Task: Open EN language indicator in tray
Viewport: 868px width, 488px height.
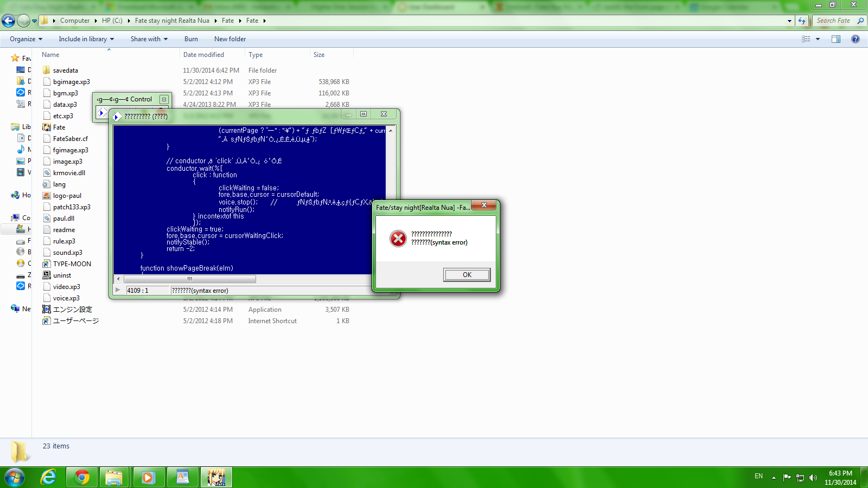Action: coord(758,477)
